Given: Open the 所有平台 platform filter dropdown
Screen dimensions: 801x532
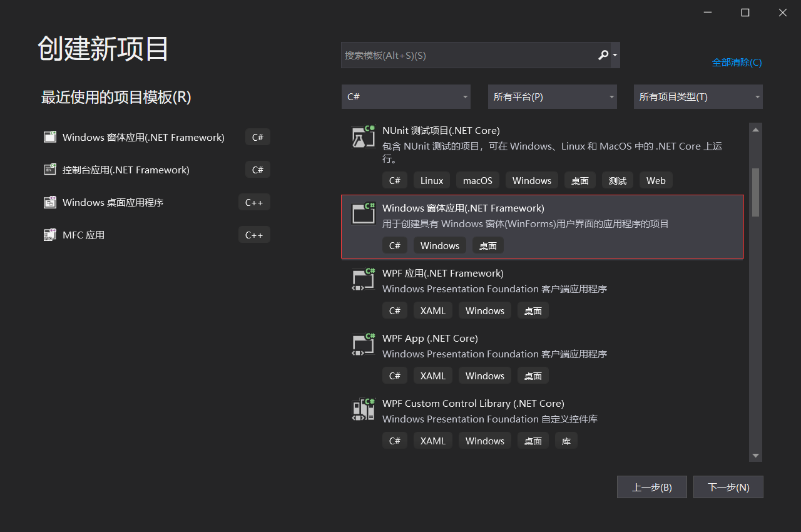Looking at the screenshot, I should tap(553, 97).
